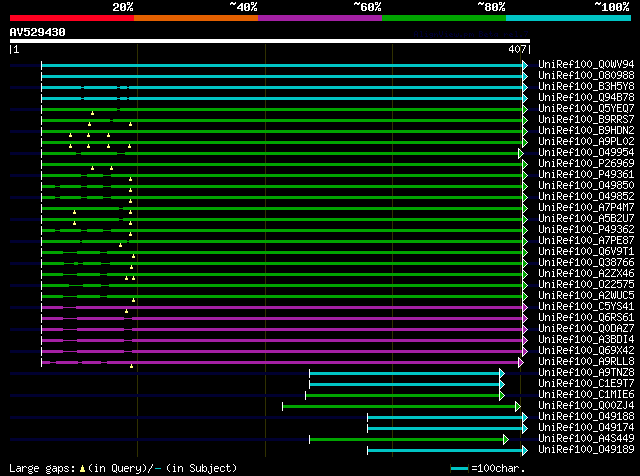Click the UniRef100_O49852 label
Viewport: 640px width, 476px height.
(586, 197)
